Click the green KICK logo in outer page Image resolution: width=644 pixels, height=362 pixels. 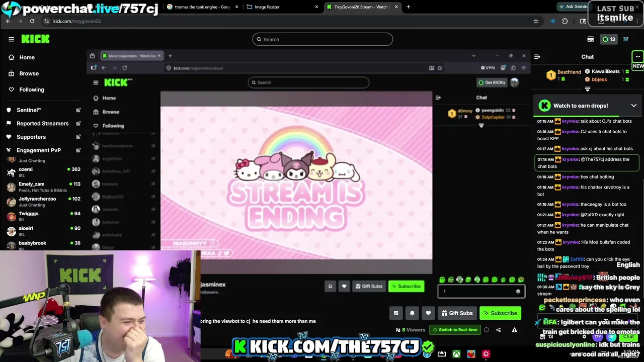[35, 39]
